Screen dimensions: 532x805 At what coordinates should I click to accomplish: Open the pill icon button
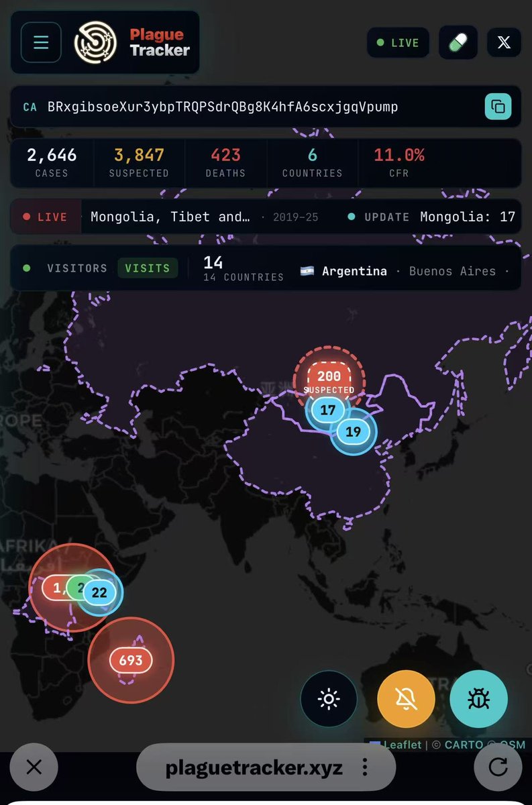(458, 43)
